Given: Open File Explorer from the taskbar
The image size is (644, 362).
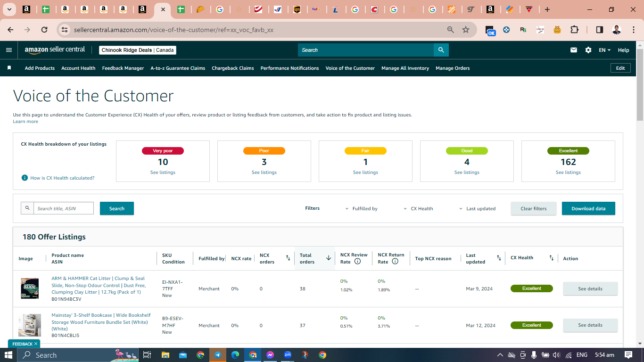Looking at the screenshot, I should (165, 355).
